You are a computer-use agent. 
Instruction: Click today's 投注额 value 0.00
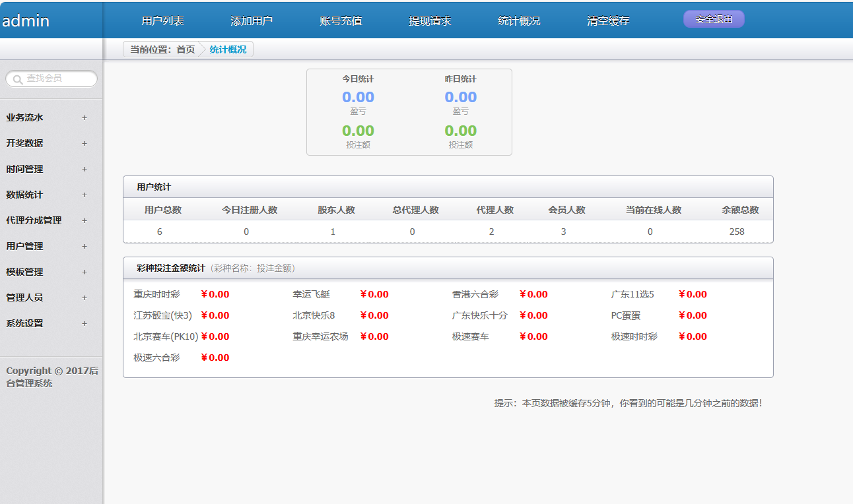(358, 131)
